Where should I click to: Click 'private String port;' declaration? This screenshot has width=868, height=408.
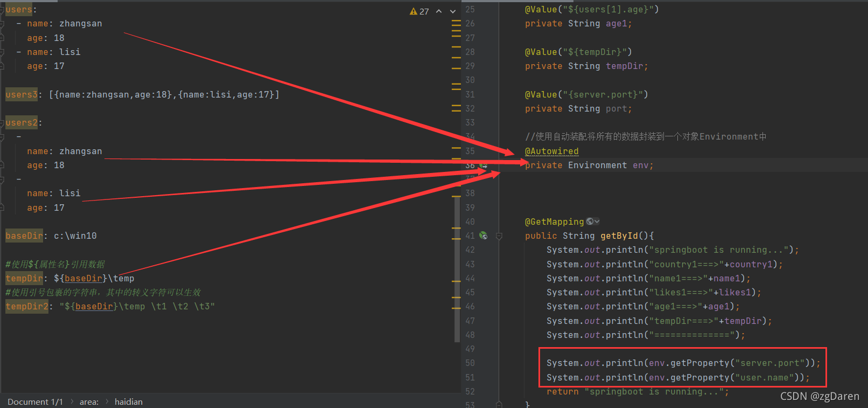point(579,108)
